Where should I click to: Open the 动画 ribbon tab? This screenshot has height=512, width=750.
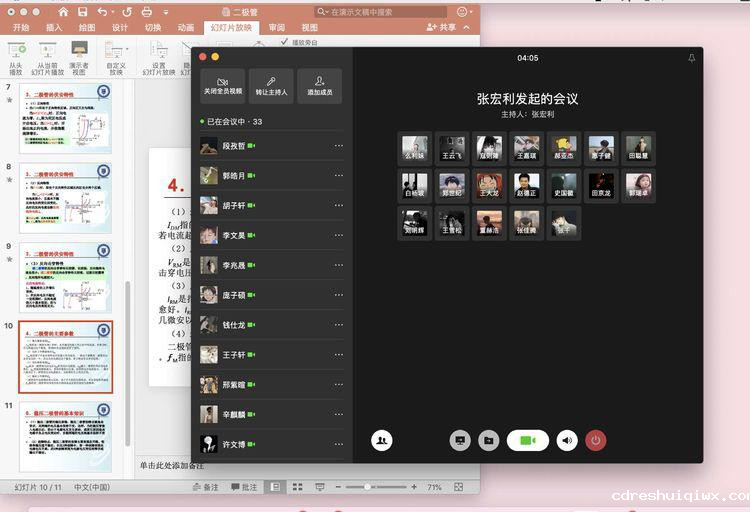(186, 28)
